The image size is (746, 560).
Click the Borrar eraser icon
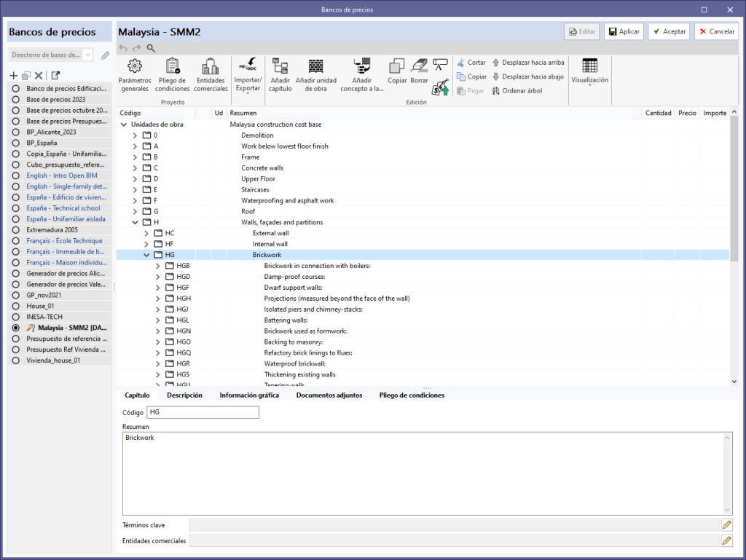tap(420, 66)
